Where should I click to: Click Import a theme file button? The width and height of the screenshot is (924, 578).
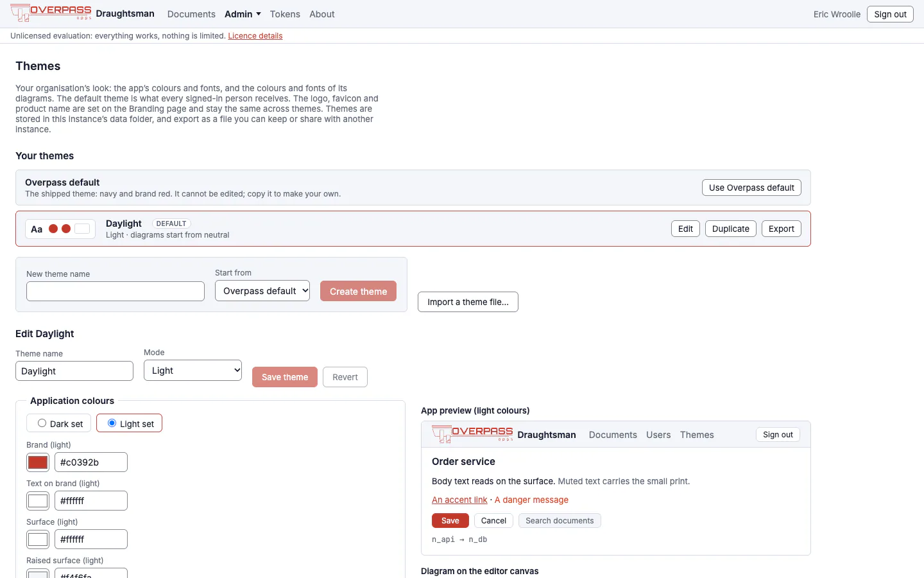(468, 302)
